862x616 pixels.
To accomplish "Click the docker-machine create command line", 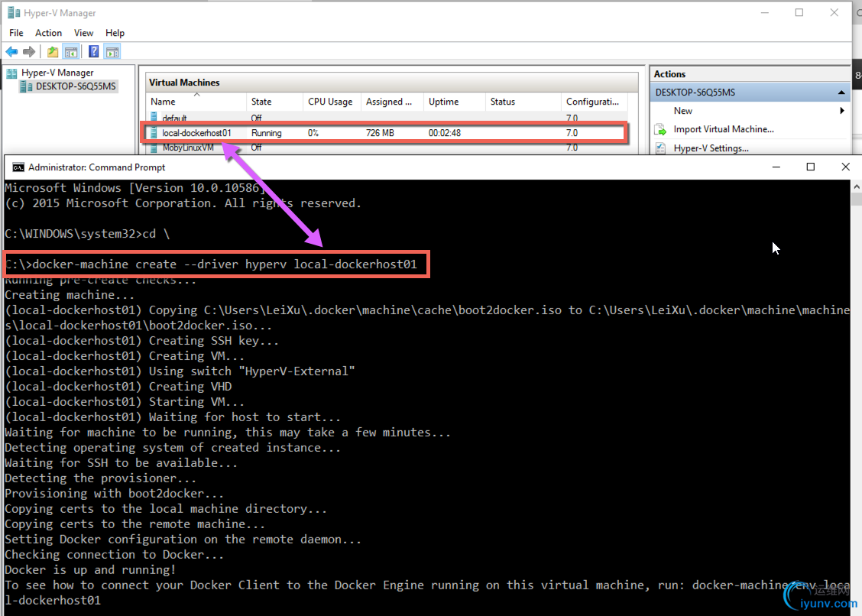I will 211,264.
